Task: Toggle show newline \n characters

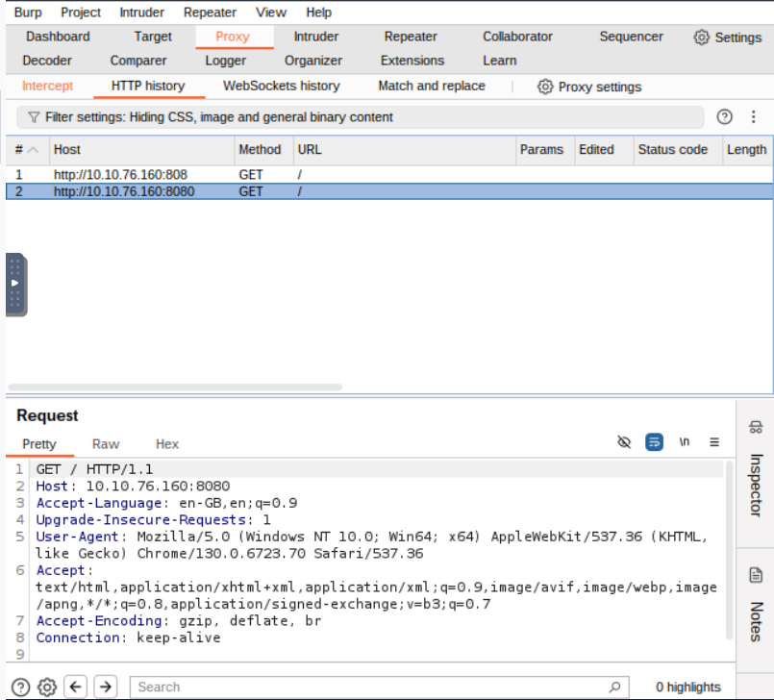Action: click(685, 441)
